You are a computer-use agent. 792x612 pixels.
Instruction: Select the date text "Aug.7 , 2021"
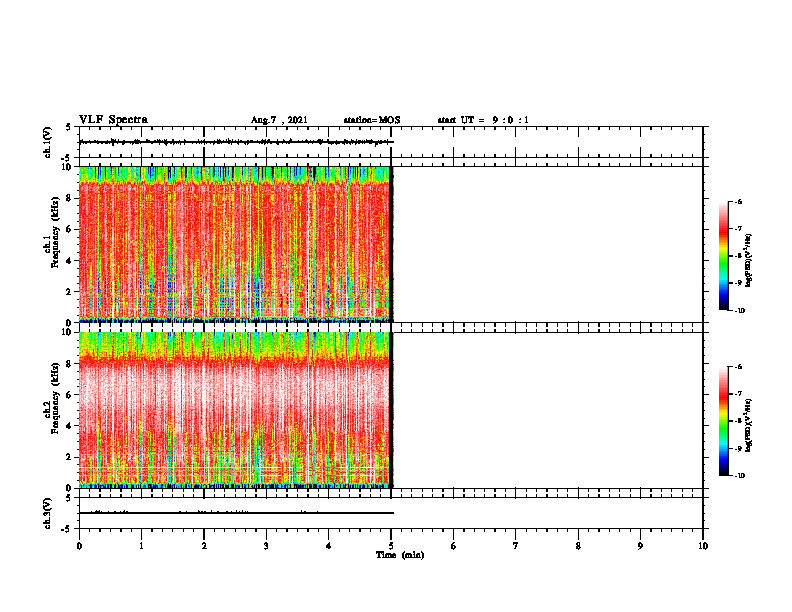tap(279, 120)
